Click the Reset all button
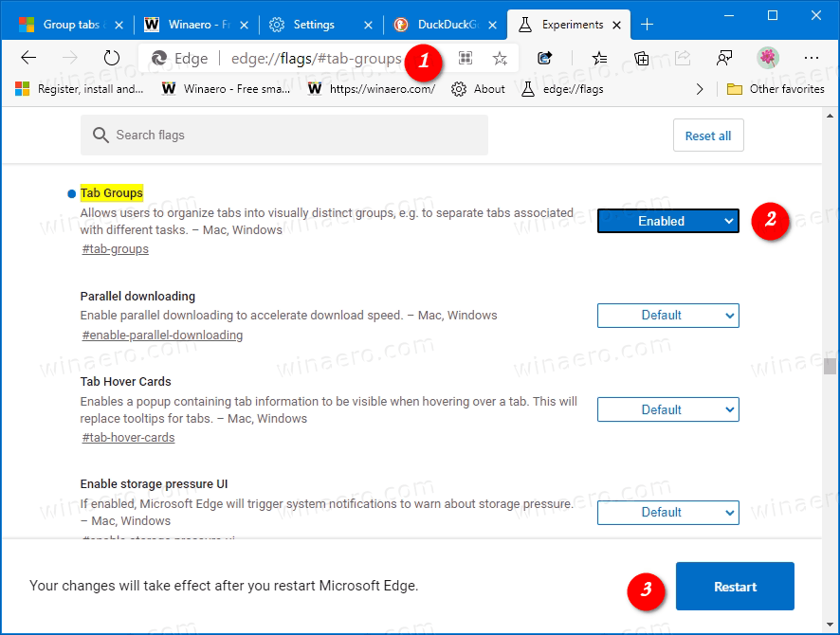 [707, 136]
